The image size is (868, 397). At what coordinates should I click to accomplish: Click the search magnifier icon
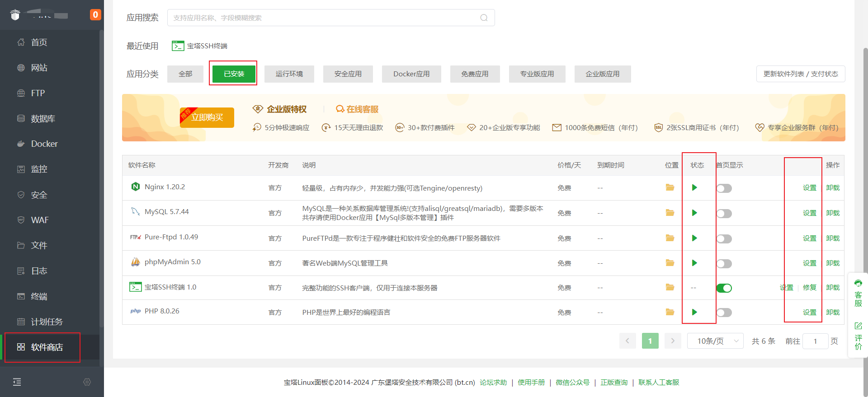click(x=484, y=18)
